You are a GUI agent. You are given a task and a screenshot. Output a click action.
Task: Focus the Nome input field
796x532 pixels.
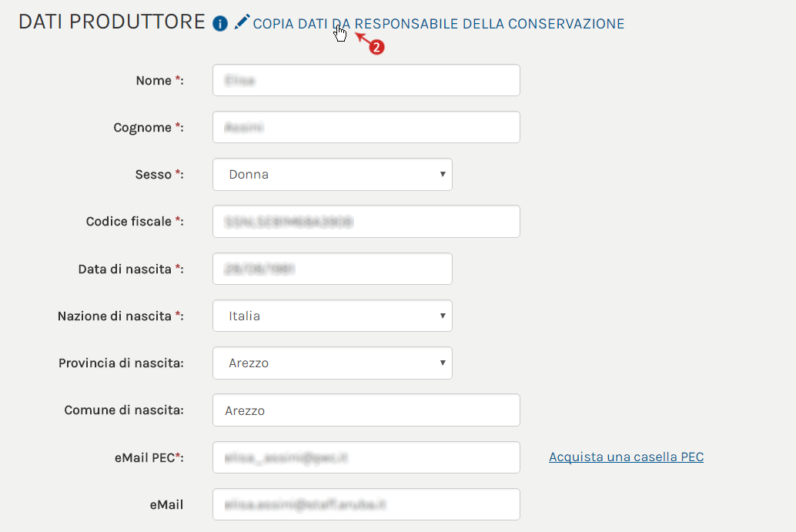[366, 80]
